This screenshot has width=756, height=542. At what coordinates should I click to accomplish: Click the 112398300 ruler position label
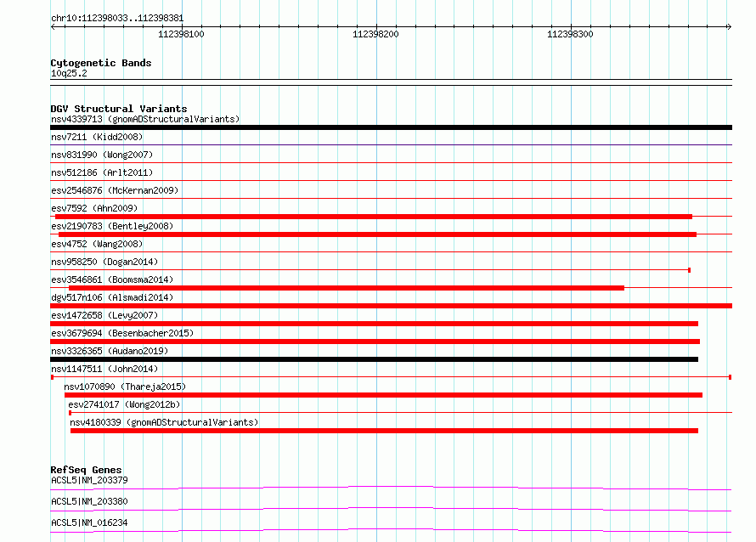click(x=570, y=34)
